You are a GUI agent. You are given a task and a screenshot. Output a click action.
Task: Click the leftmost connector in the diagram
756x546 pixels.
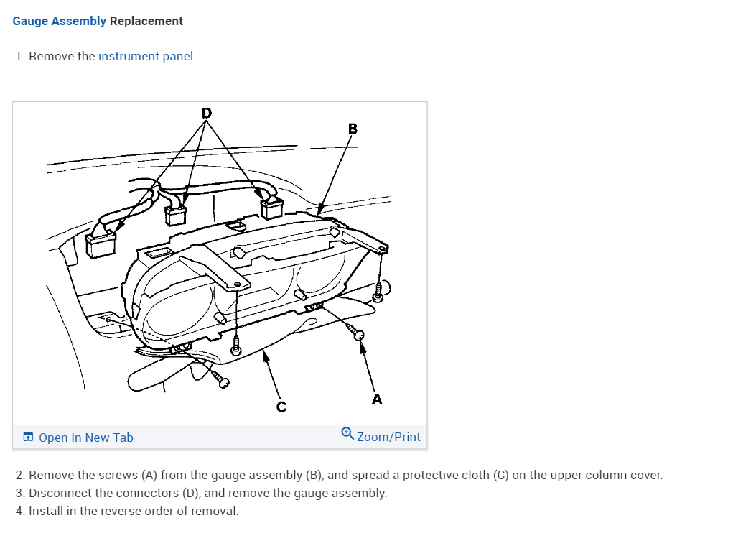click(x=101, y=244)
